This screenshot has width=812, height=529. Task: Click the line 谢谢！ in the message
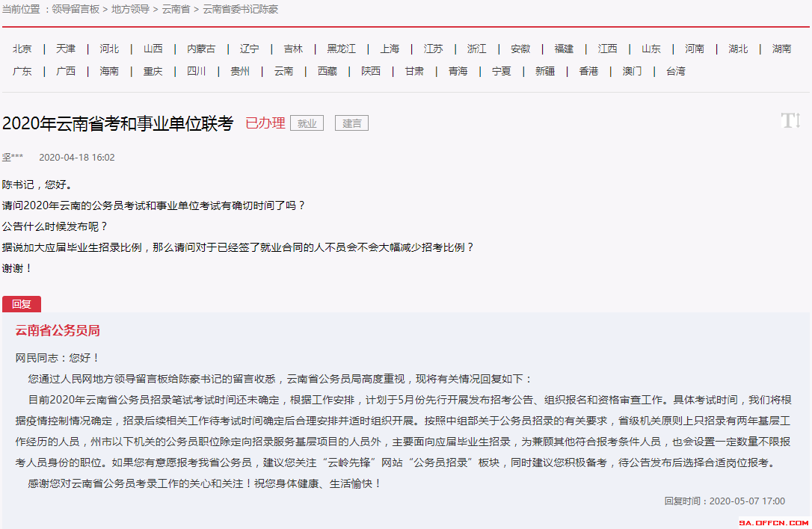(18, 268)
